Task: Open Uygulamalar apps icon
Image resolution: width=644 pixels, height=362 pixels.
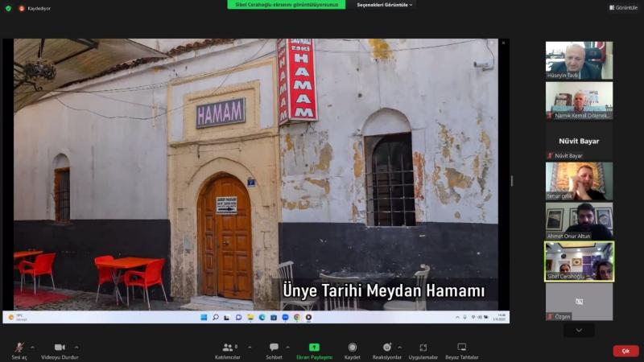Action: coord(423,348)
